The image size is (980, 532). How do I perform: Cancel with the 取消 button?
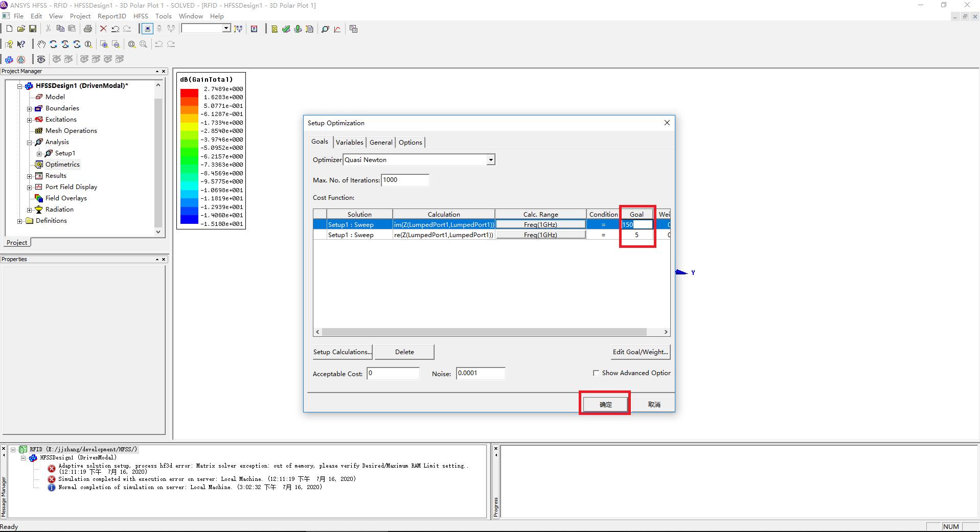654,404
